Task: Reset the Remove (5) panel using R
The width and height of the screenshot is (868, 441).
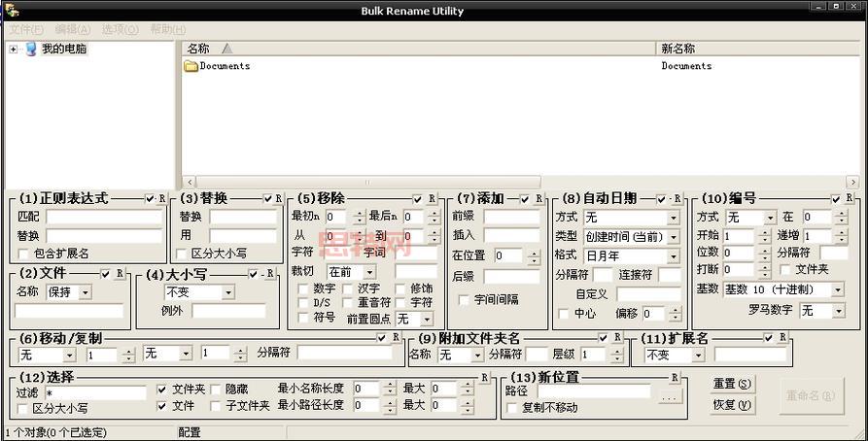Action: click(432, 198)
